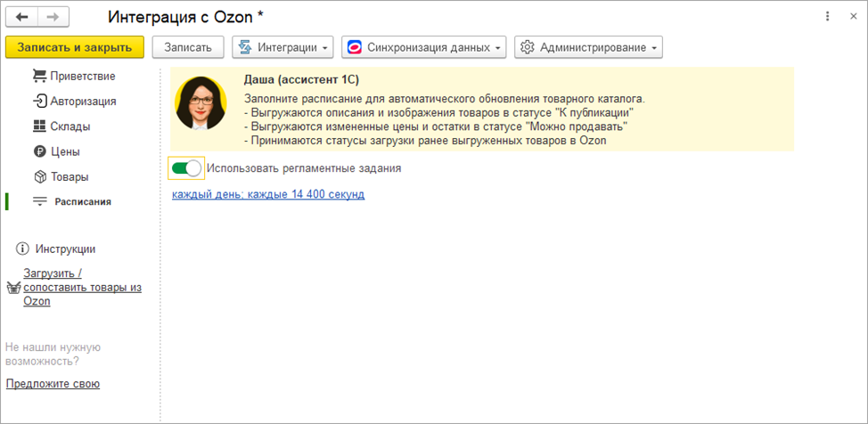The height and width of the screenshot is (424, 868).
Task: Open the Синхронизация данных dropdown
Action: click(424, 46)
